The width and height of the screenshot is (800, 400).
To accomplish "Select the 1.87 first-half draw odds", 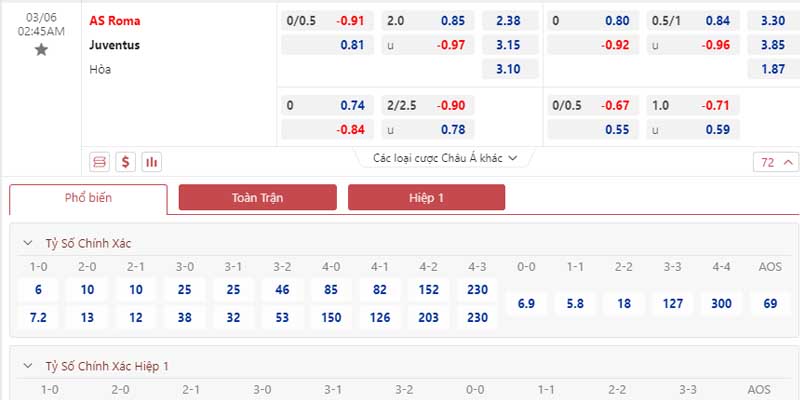I will [772, 69].
